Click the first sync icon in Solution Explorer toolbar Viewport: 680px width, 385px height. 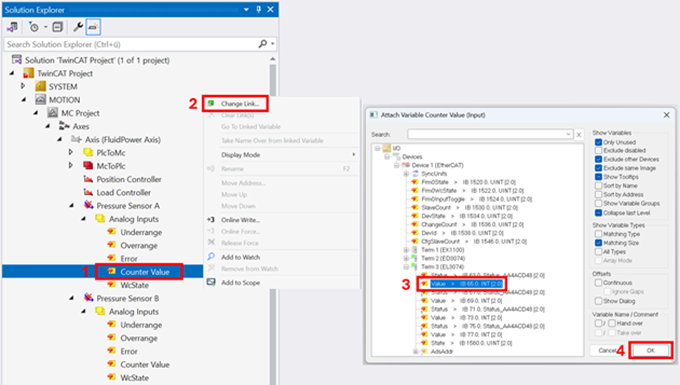tap(12, 27)
